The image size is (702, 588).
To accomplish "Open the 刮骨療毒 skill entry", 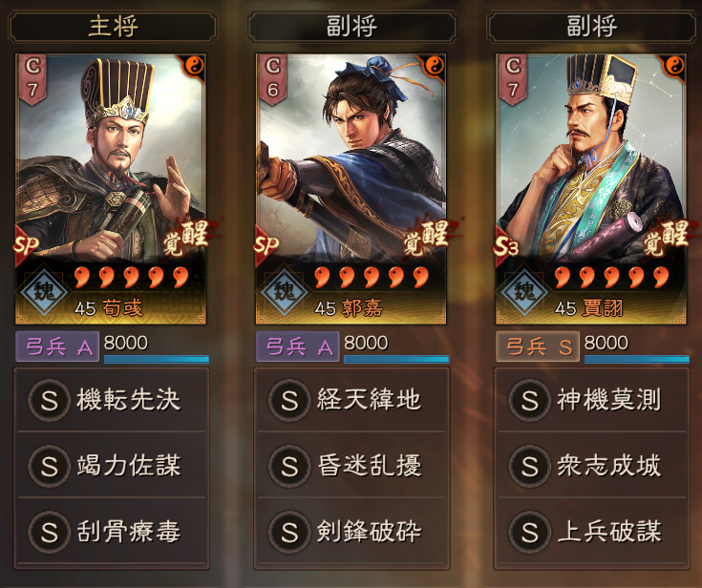I will (112, 532).
